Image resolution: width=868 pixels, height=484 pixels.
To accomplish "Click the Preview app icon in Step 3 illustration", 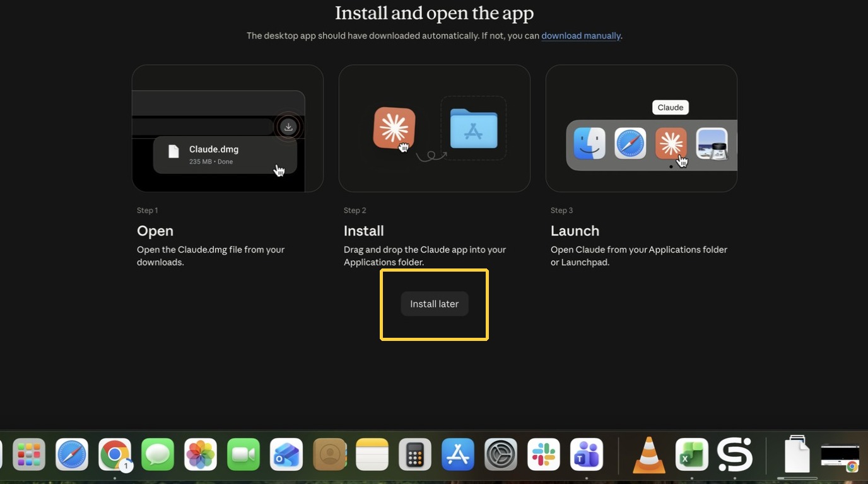I will (x=712, y=143).
